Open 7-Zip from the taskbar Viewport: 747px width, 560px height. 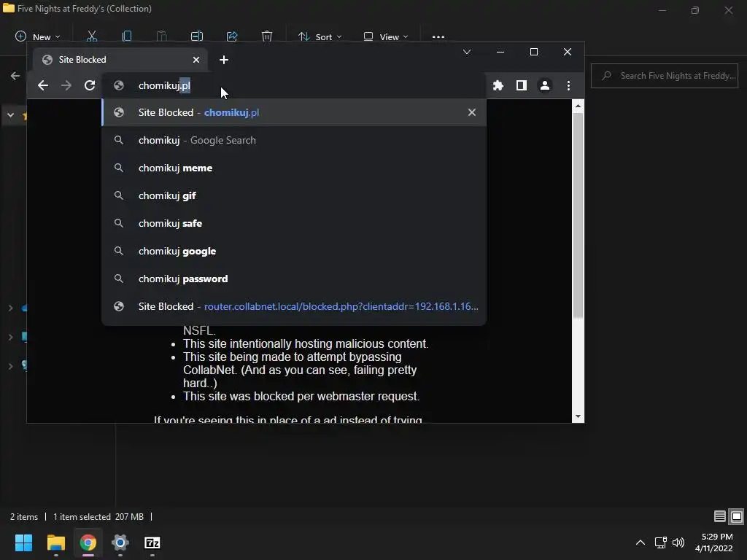pyautogui.click(x=152, y=542)
